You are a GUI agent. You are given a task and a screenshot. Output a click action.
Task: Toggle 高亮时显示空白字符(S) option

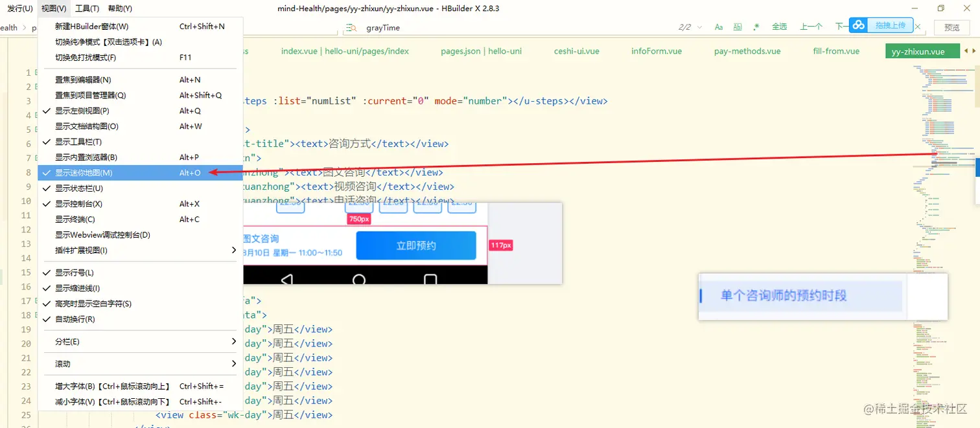[140, 304]
